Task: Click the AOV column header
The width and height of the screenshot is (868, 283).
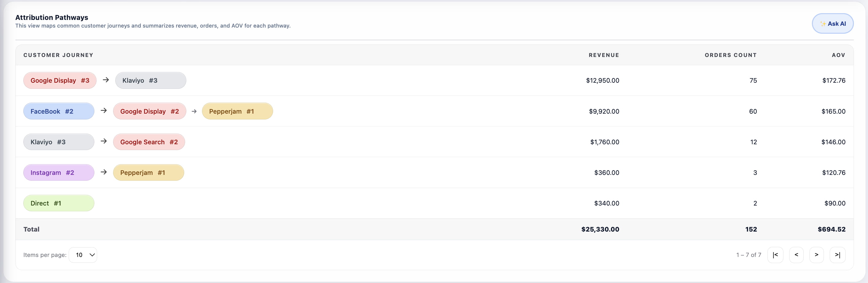Action: (x=838, y=55)
